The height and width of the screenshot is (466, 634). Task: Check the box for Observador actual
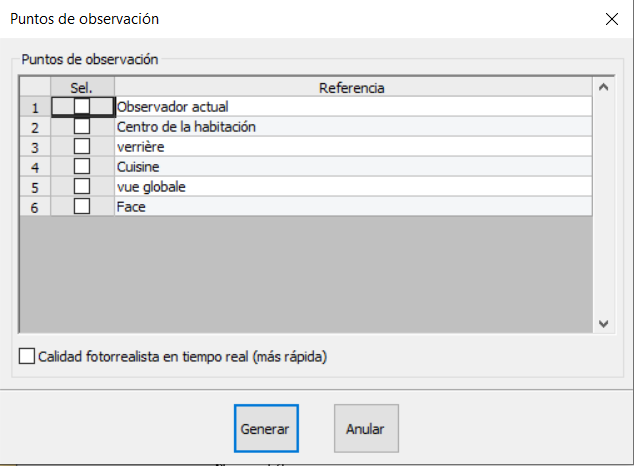pos(82,106)
